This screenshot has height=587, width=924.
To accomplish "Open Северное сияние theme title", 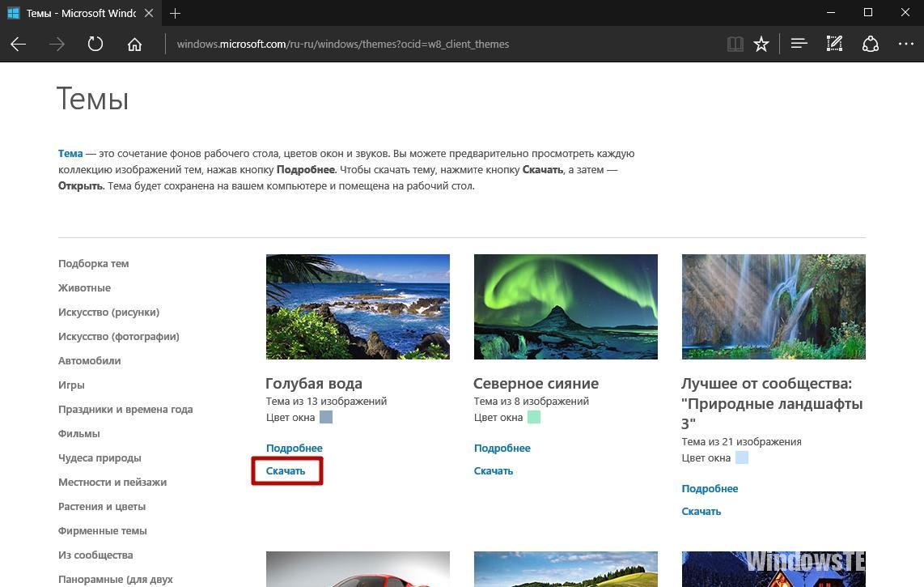I will (x=536, y=384).
